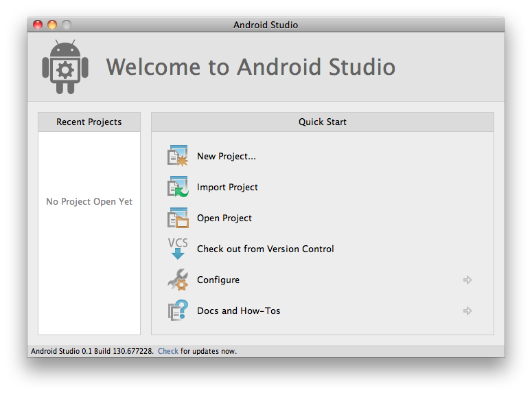Close the Android Studio window
The width and height of the screenshot is (532, 395).
point(38,25)
